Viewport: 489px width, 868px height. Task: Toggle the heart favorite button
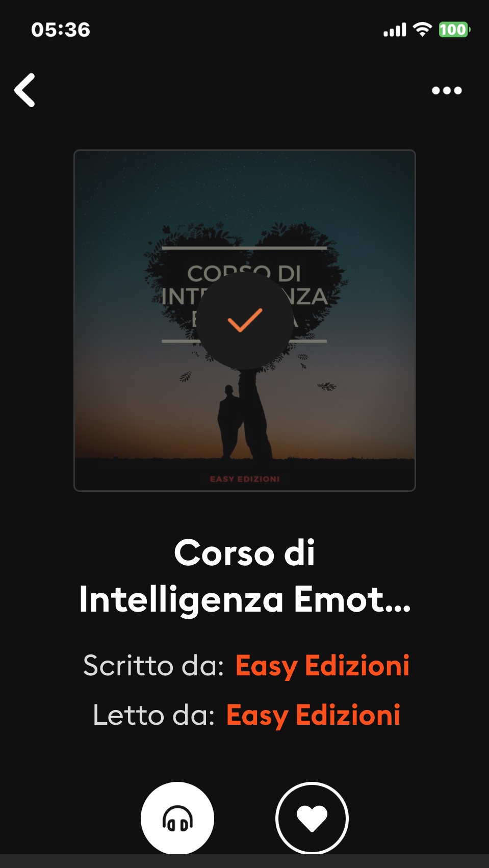[312, 818]
